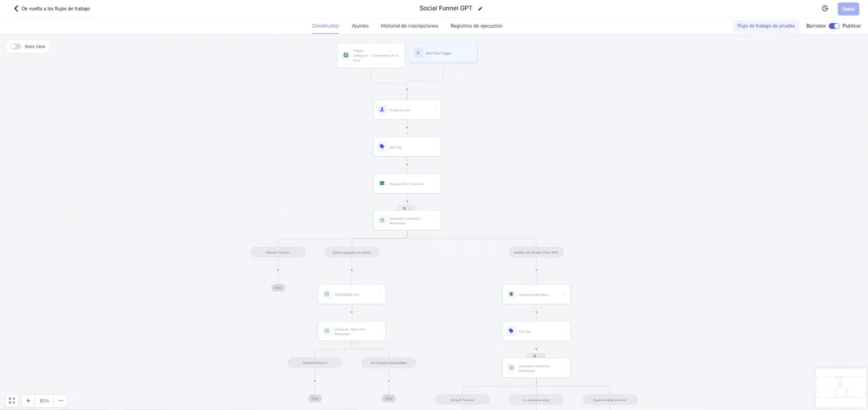Screen dimensions: 868x410
Task: Open version history clock icon
Action: pyautogui.click(x=825, y=9)
